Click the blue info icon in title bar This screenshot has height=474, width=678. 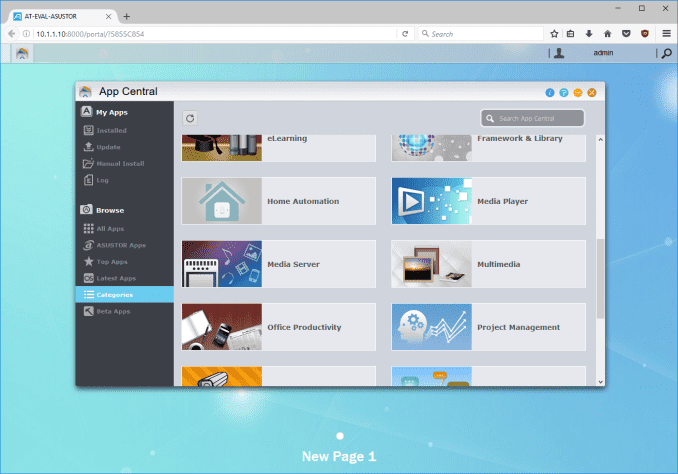(550, 92)
